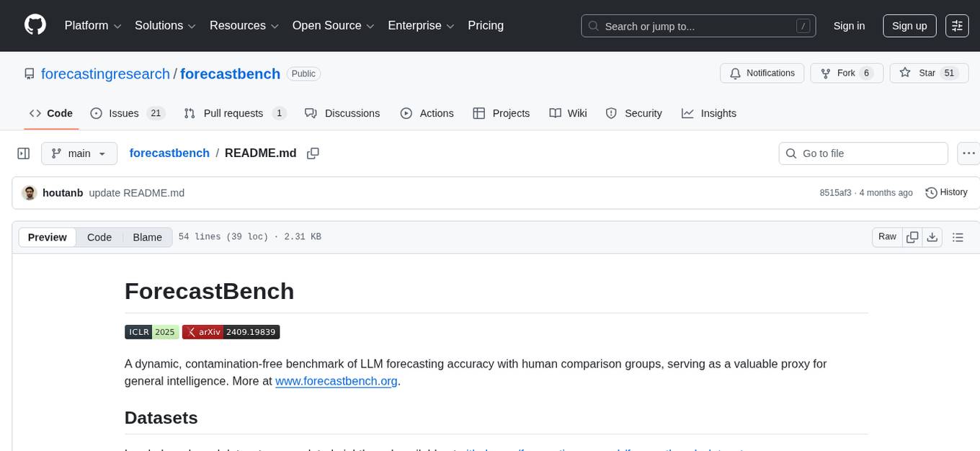View commit History for README.md

click(946, 192)
